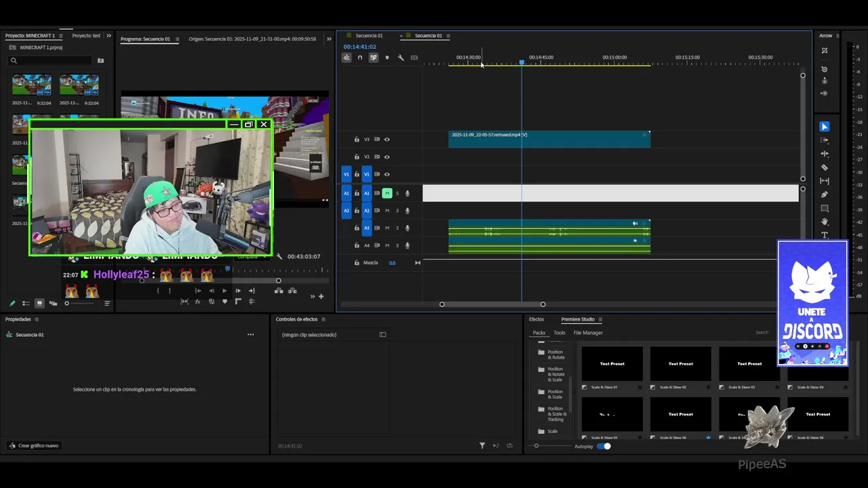Click the nest sequence insert icon
The height and width of the screenshot is (488, 868).
pos(347,58)
